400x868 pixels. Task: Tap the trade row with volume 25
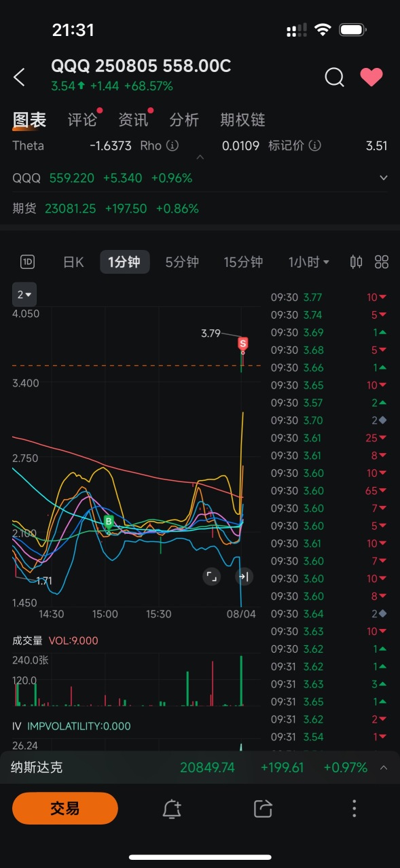pos(329,438)
